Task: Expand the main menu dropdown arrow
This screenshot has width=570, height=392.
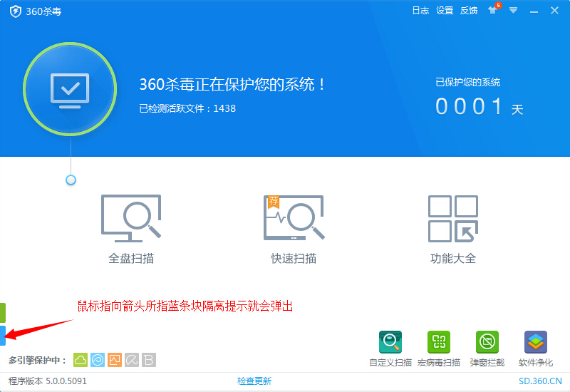Action: coord(513,11)
